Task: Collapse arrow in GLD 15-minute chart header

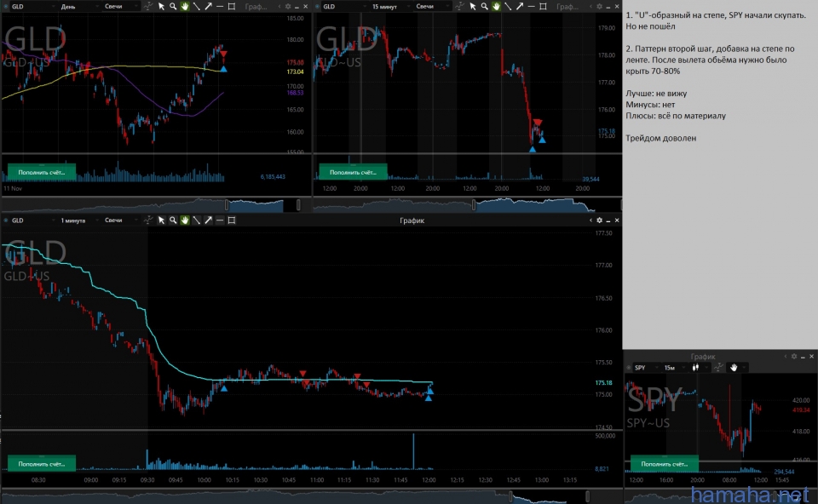Action: [x=590, y=6]
